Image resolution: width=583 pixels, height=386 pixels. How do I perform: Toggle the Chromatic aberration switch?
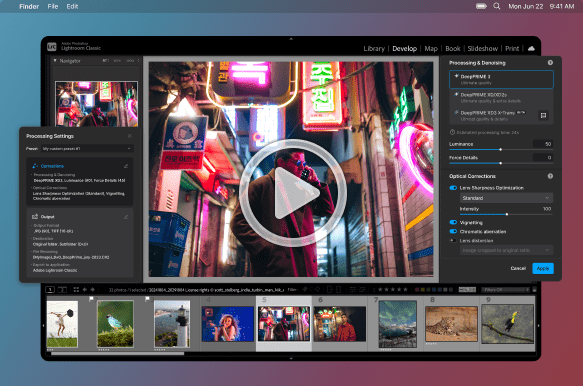pyautogui.click(x=453, y=231)
